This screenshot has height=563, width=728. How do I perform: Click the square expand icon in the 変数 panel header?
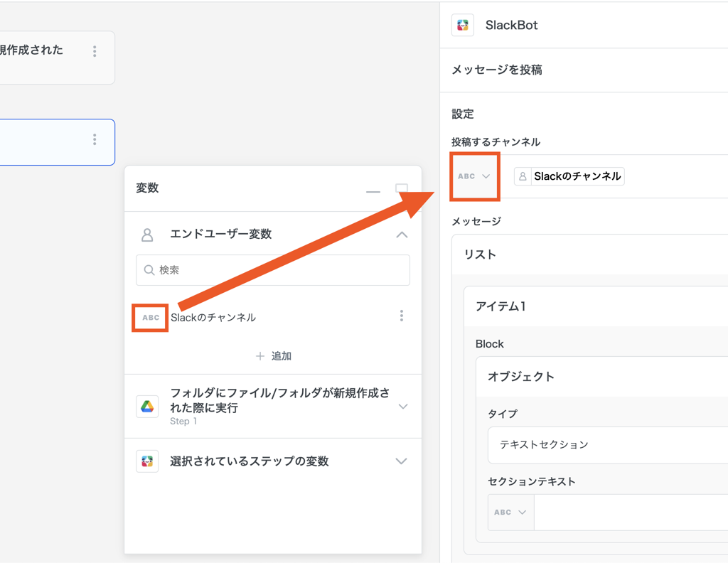(402, 189)
